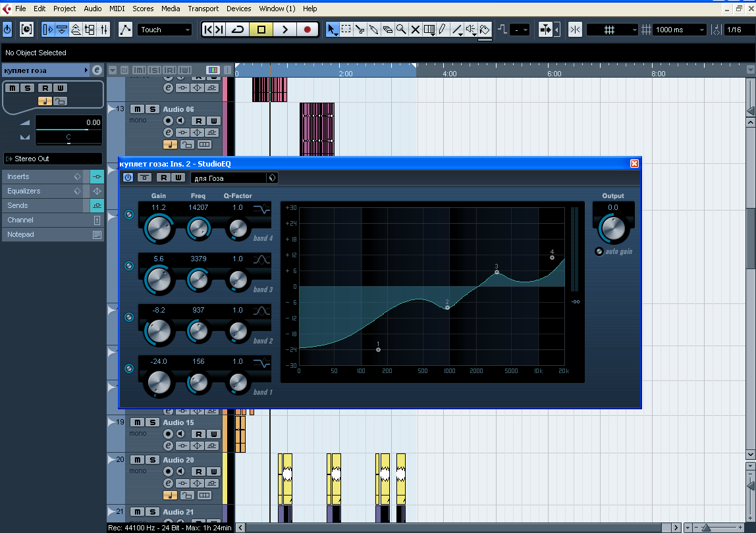Screen dimensions: 756x533
Task: Open the Audio menu
Action: 93,9
